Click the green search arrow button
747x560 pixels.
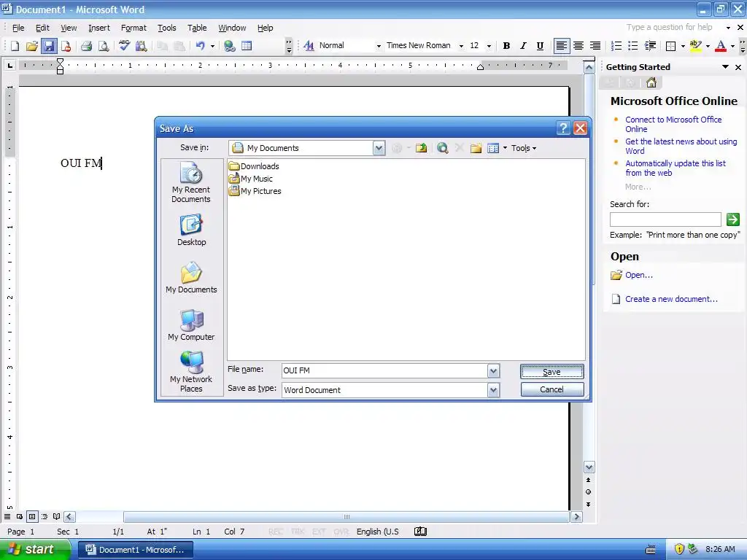pyautogui.click(x=732, y=219)
